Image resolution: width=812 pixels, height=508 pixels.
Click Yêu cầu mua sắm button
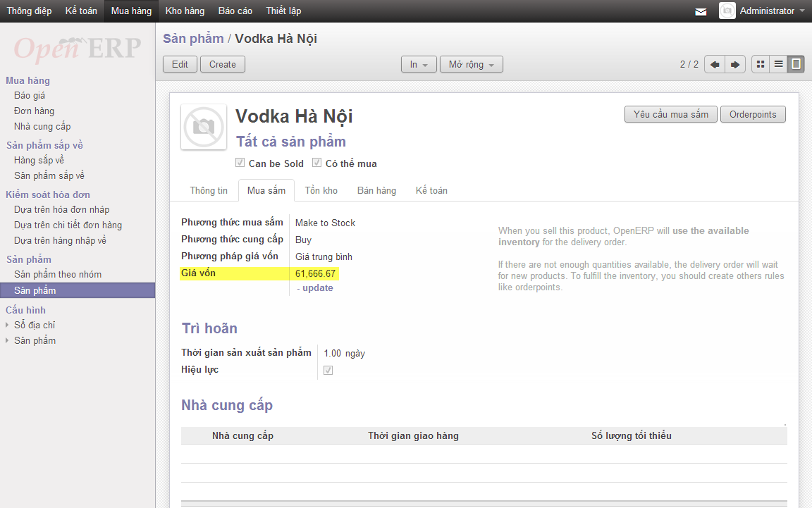pos(670,114)
